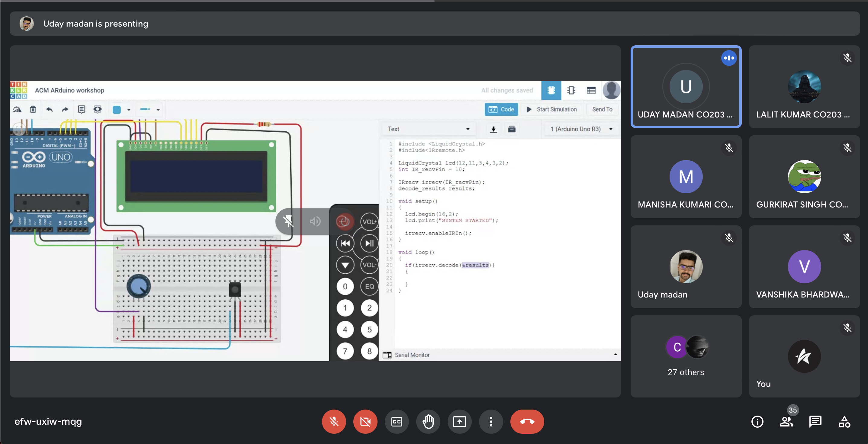Toggle closed captions
The height and width of the screenshot is (444, 868).
[x=397, y=421]
